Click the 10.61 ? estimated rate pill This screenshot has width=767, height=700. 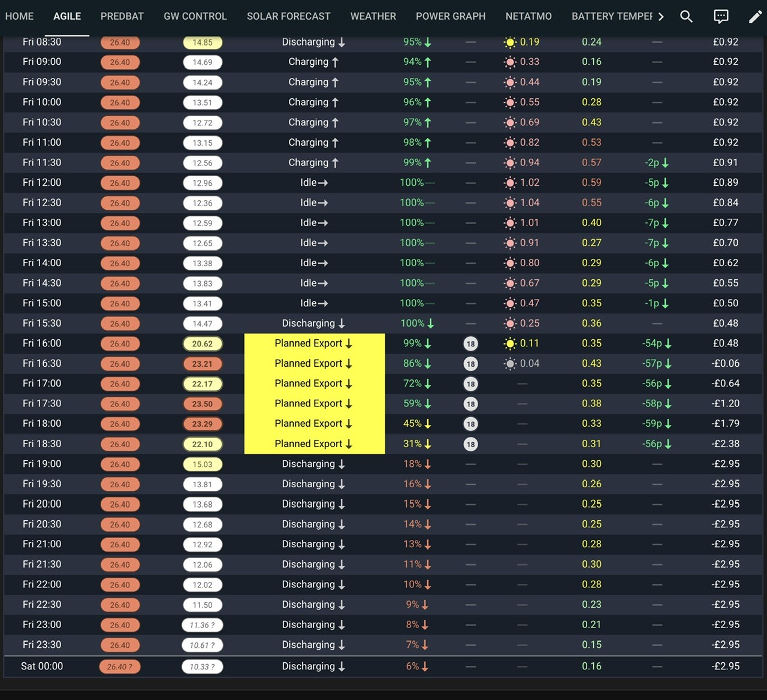[x=203, y=645]
